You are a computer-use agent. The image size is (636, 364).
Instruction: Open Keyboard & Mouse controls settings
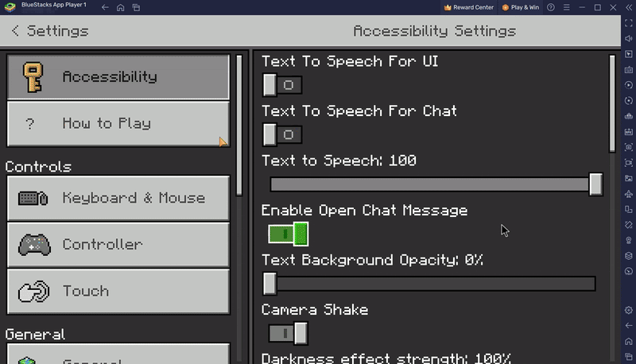click(118, 198)
